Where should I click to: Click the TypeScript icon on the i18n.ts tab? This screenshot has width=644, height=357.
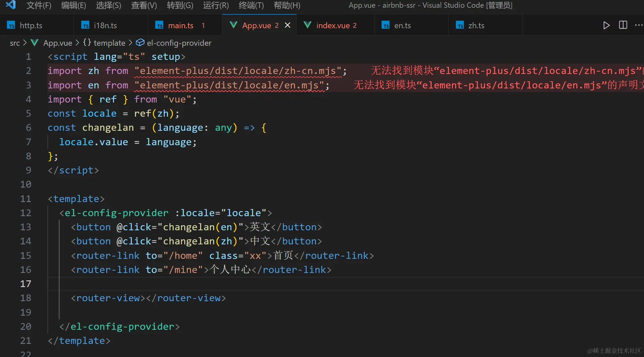coord(85,25)
